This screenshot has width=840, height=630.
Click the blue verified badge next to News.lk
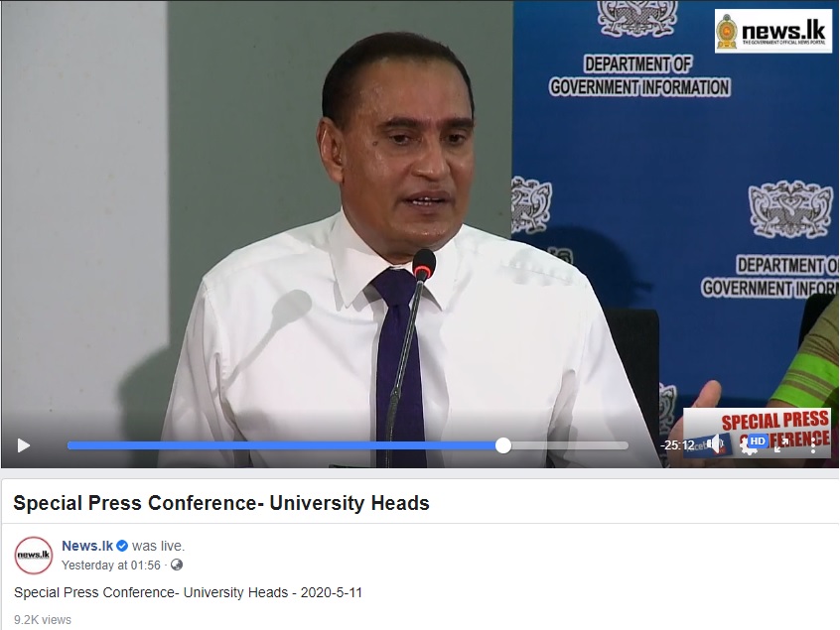pyautogui.click(x=122, y=546)
